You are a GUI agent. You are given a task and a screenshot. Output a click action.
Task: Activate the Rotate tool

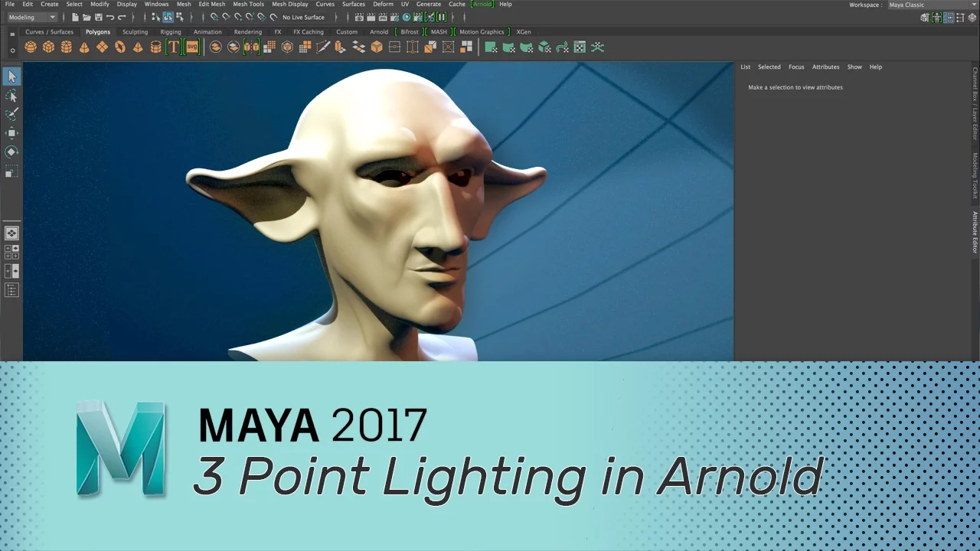tap(11, 152)
